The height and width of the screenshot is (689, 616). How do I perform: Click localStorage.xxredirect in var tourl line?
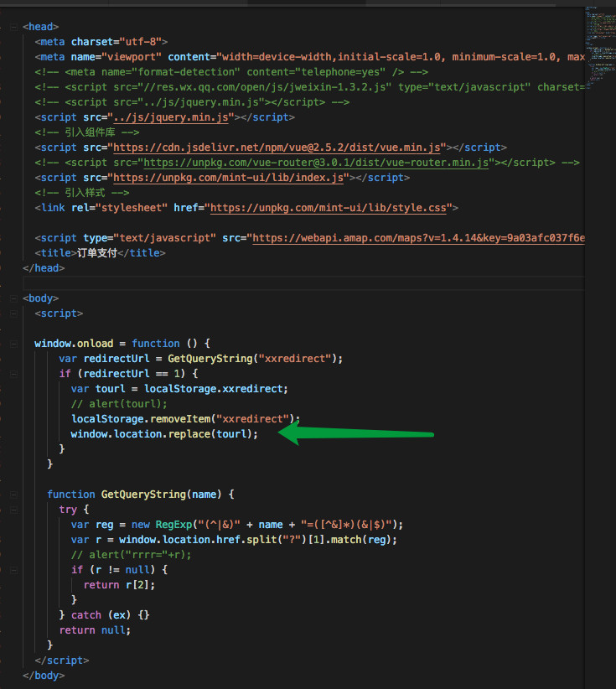[213, 389]
